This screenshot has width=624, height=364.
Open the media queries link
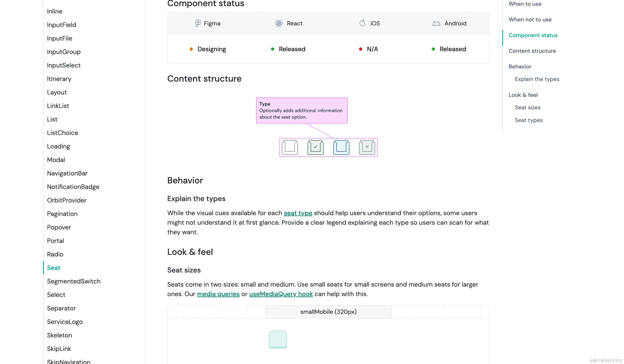pos(218,294)
